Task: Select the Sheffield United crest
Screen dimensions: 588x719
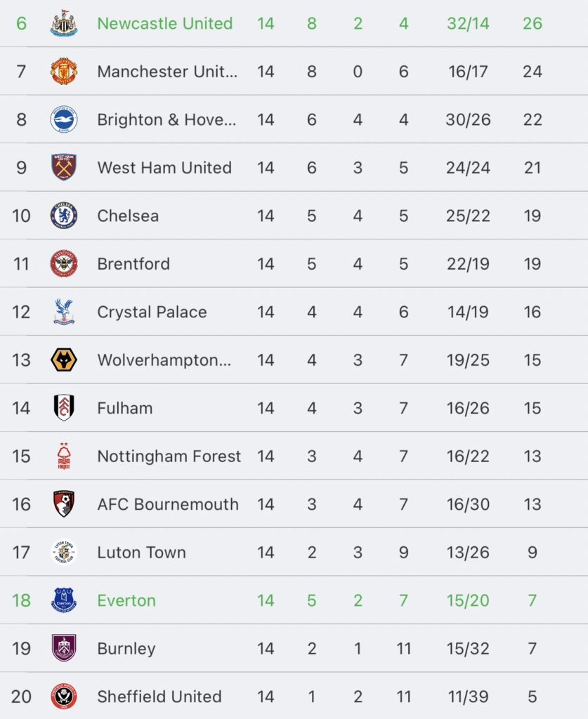Action: coord(64,696)
